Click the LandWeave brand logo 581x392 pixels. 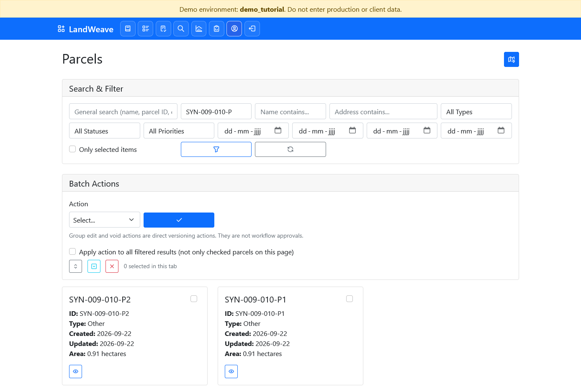(85, 29)
